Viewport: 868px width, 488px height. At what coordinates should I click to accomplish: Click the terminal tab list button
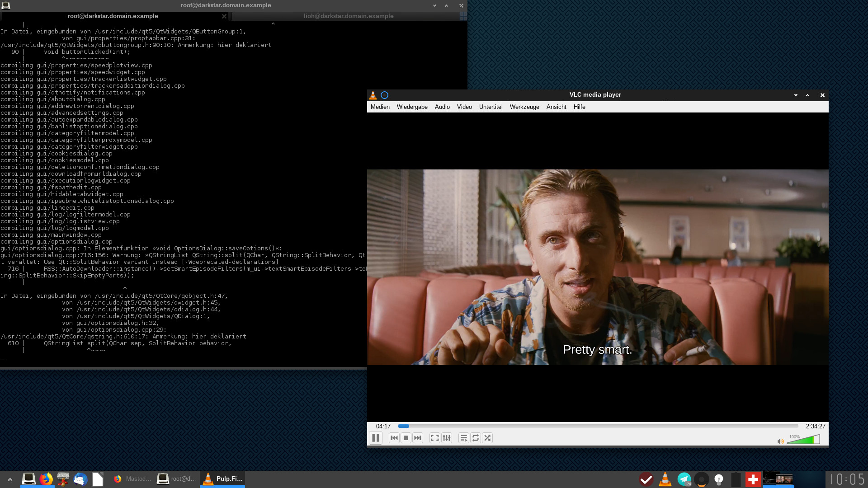pos(463,16)
